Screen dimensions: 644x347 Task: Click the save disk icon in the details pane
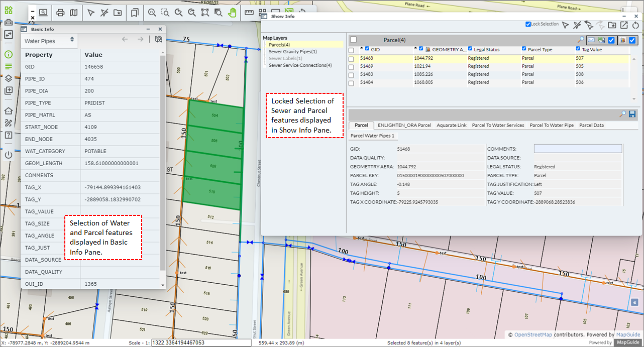632,114
